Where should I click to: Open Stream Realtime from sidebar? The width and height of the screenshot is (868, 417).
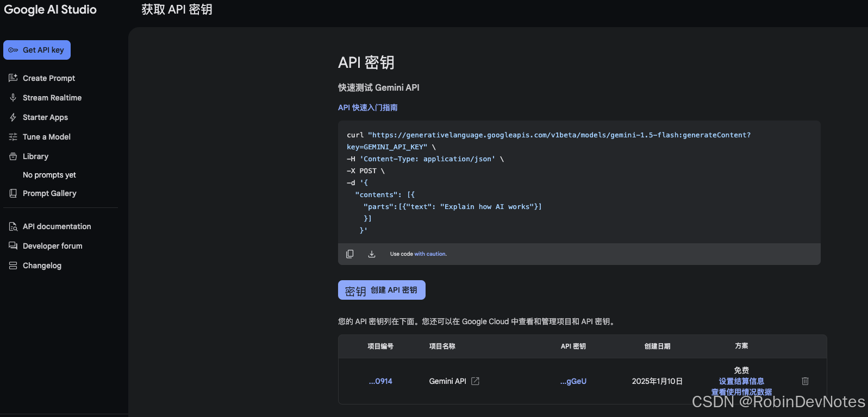52,98
